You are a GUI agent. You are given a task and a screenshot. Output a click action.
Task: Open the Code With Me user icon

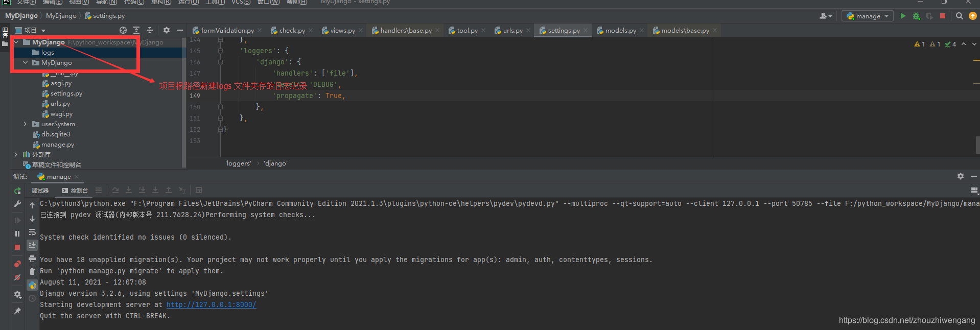826,16
